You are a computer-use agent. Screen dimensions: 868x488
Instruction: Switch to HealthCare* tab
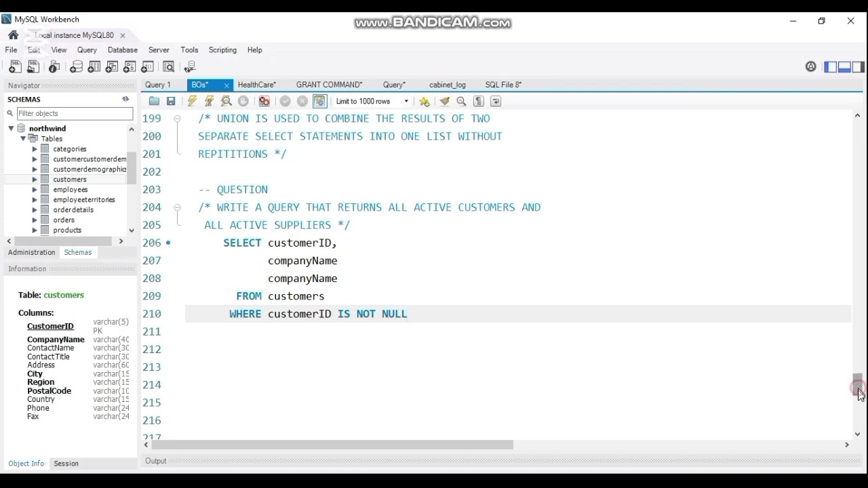point(257,85)
